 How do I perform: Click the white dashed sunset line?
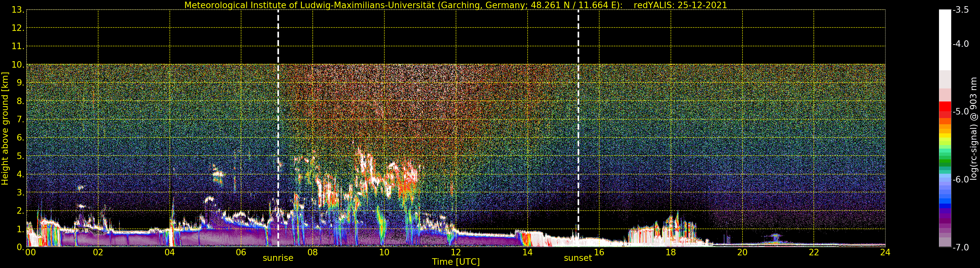(578, 128)
